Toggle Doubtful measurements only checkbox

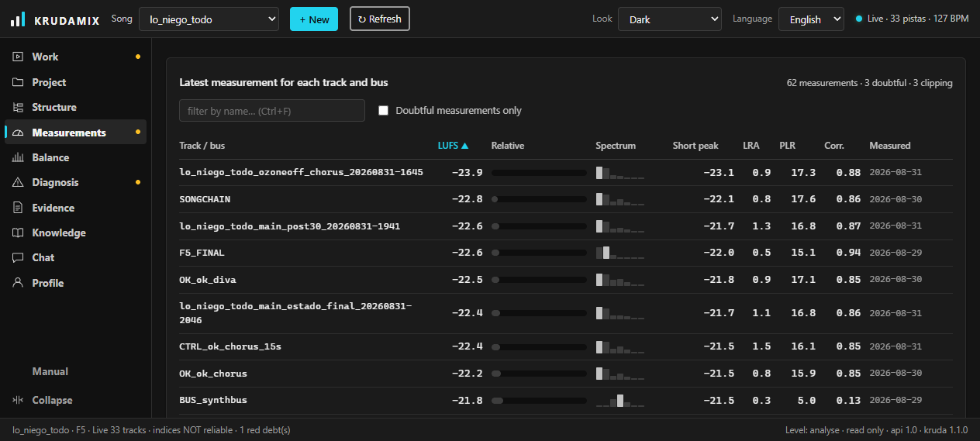point(383,111)
